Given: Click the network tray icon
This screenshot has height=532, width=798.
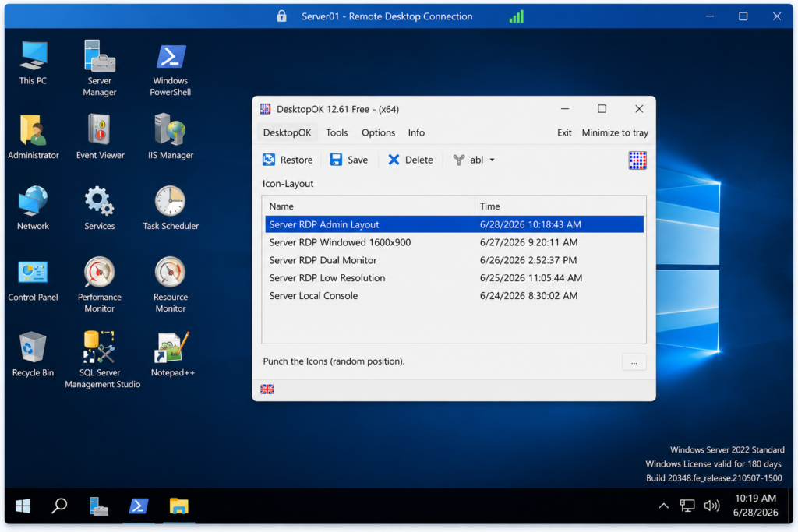Looking at the screenshot, I should [x=687, y=506].
